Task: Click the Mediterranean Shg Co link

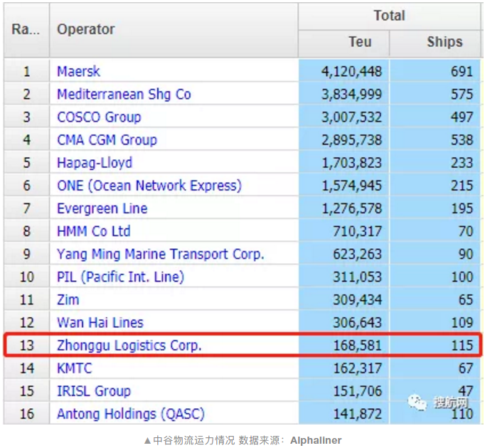Action: [x=124, y=94]
